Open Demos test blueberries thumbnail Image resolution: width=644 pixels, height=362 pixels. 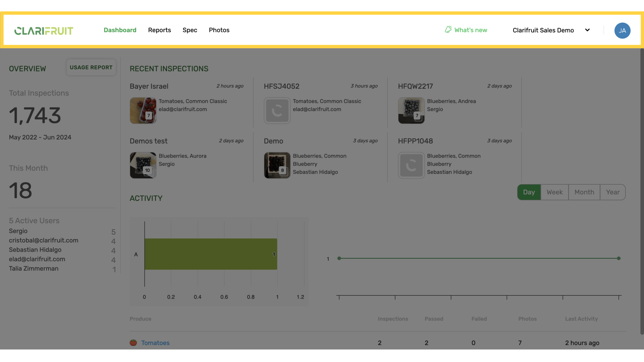143,165
